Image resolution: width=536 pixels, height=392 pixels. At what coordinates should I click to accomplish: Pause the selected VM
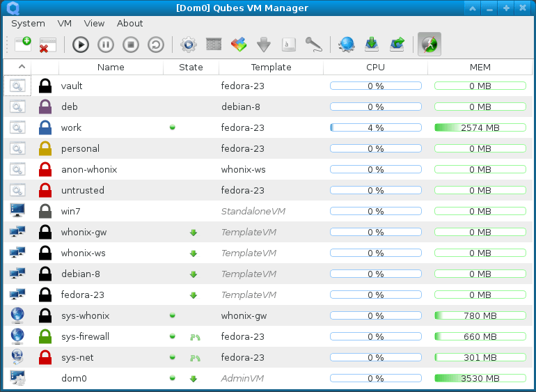tap(106, 45)
